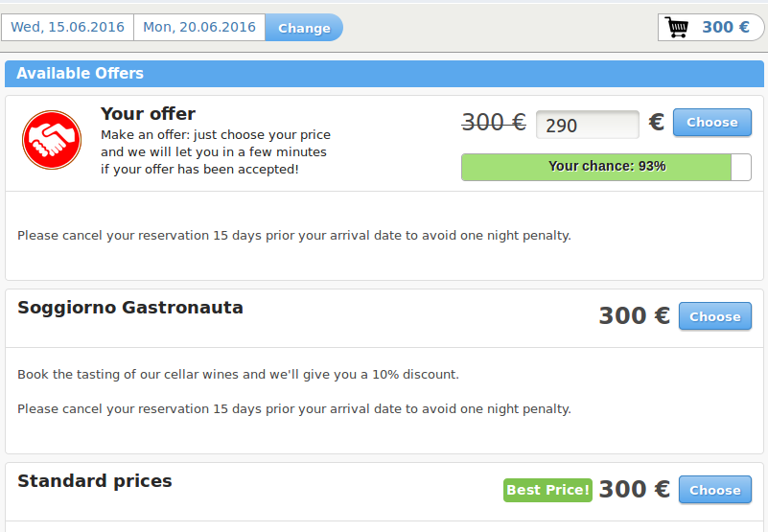Click the shopping cart icon
The image size is (768, 532).
[676, 27]
